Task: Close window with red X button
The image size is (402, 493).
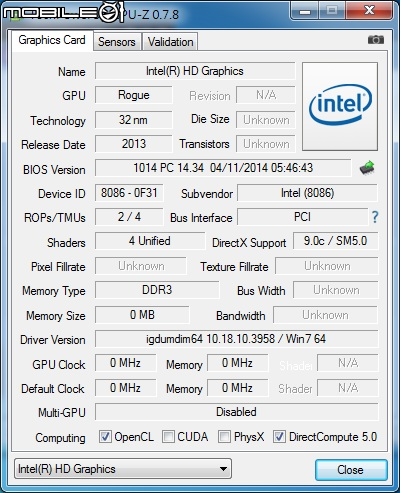Action: pos(369,11)
